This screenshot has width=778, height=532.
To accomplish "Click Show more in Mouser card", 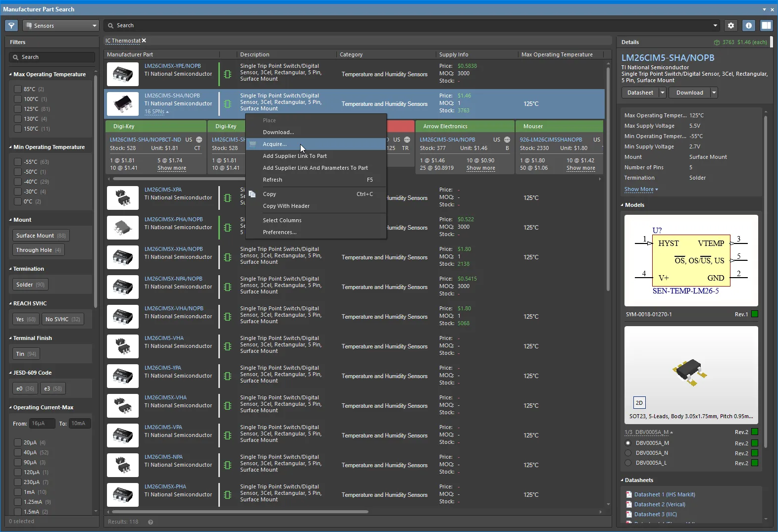I will (581, 168).
